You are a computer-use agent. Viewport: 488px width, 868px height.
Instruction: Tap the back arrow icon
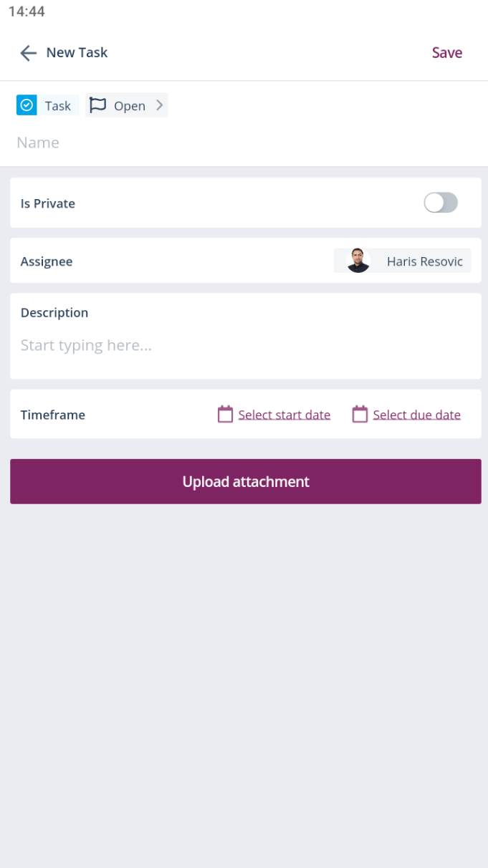click(x=28, y=53)
